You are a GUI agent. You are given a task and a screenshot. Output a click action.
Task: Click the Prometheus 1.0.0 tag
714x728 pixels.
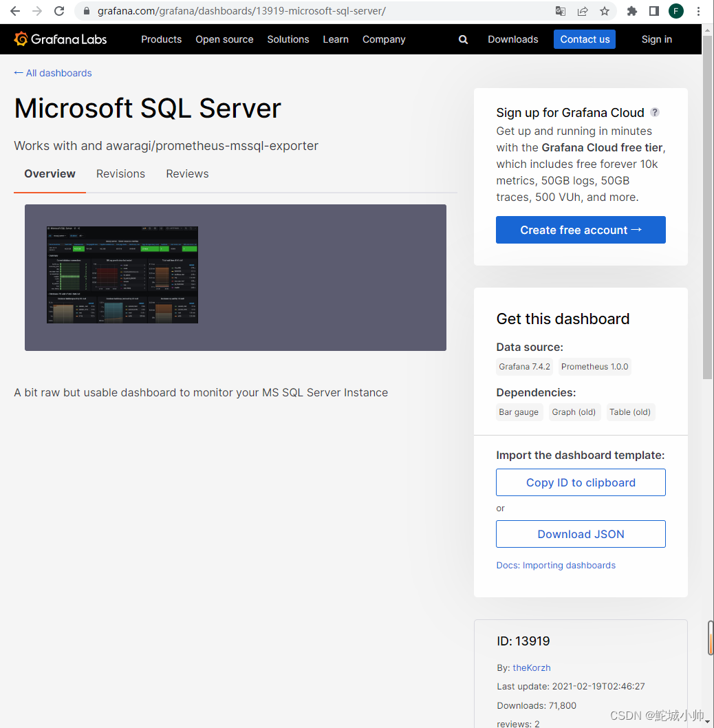pyautogui.click(x=594, y=366)
